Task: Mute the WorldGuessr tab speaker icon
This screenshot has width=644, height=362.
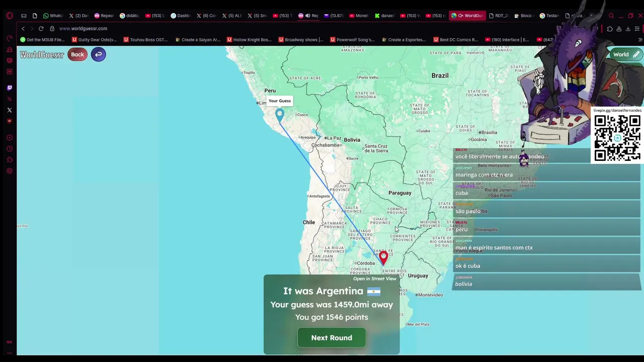Action: (460, 16)
